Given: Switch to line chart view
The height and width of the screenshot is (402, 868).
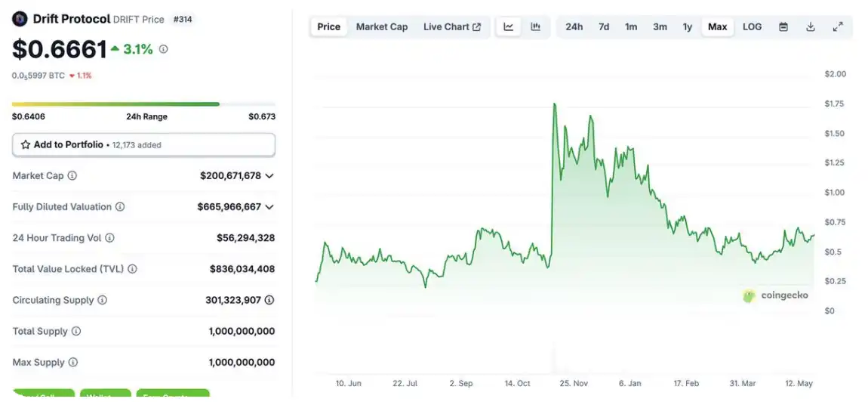Looking at the screenshot, I should [509, 27].
